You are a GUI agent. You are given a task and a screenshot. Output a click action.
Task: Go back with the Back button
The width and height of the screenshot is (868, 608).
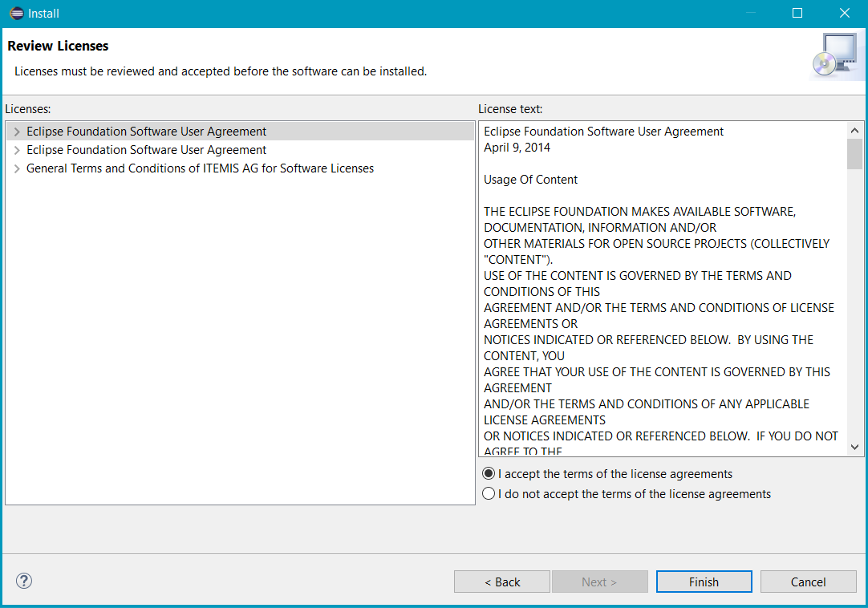tap(502, 582)
